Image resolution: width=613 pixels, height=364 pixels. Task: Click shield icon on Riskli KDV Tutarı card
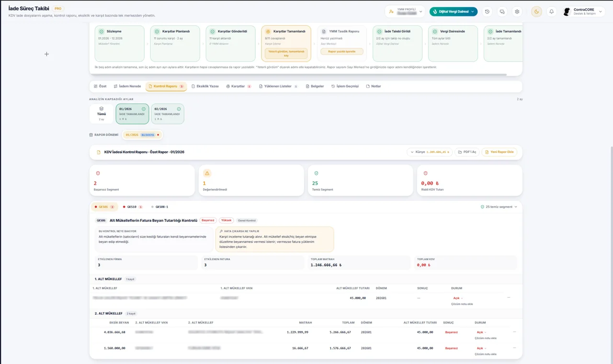(425, 173)
